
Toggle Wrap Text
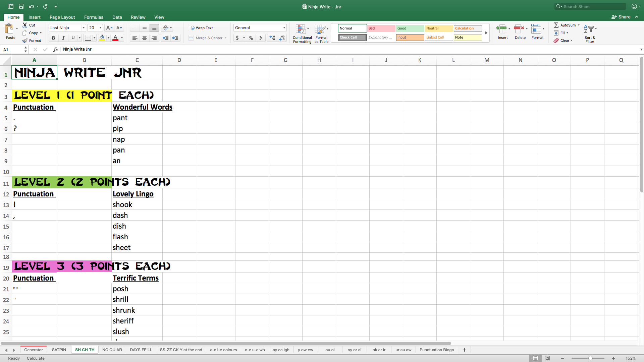tap(201, 28)
